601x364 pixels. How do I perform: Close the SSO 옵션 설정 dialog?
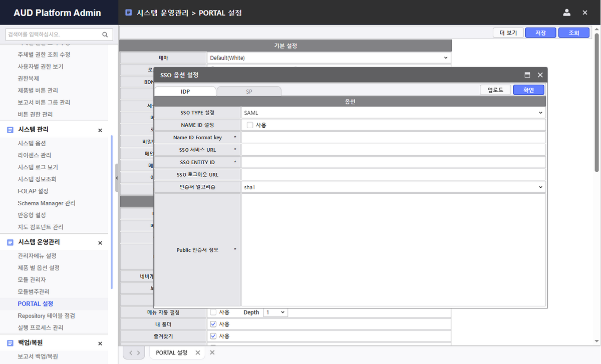tap(540, 75)
